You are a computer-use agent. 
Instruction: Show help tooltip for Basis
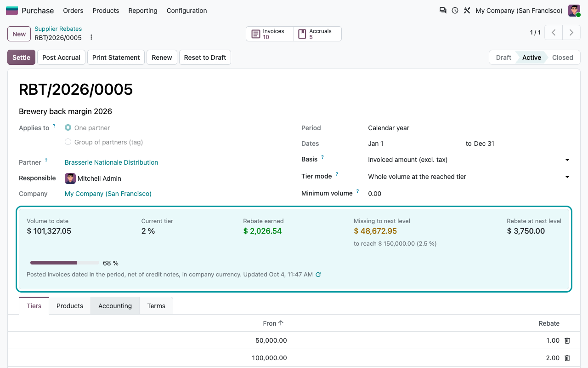point(322,157)
